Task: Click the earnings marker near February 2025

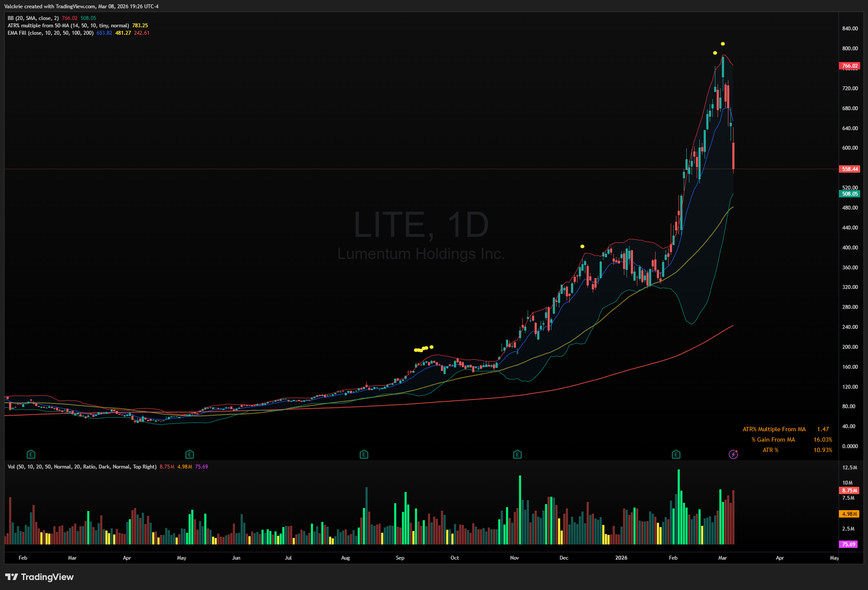Action: click(31, 454)
